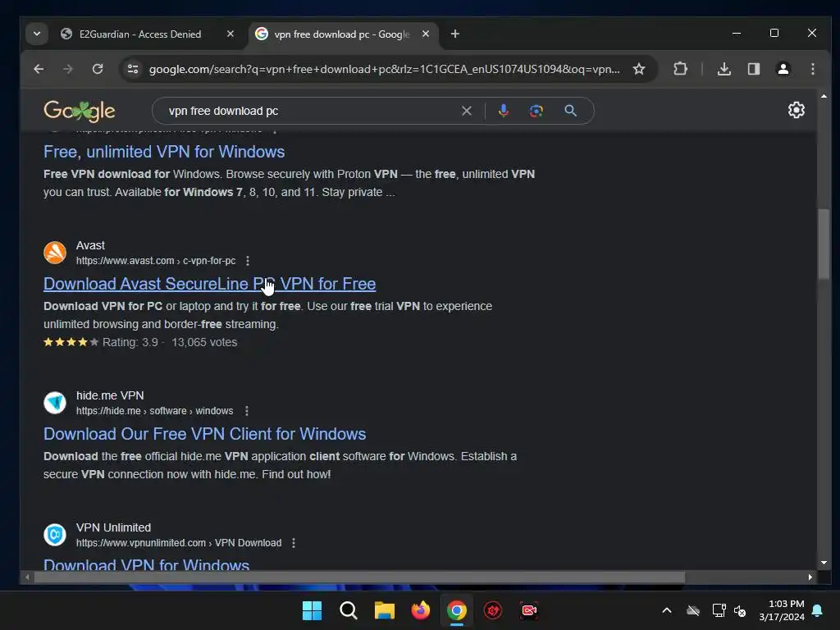Open the screen recorder taskbar icon
The image size is (840, 630).
click(x=529, y=610)
